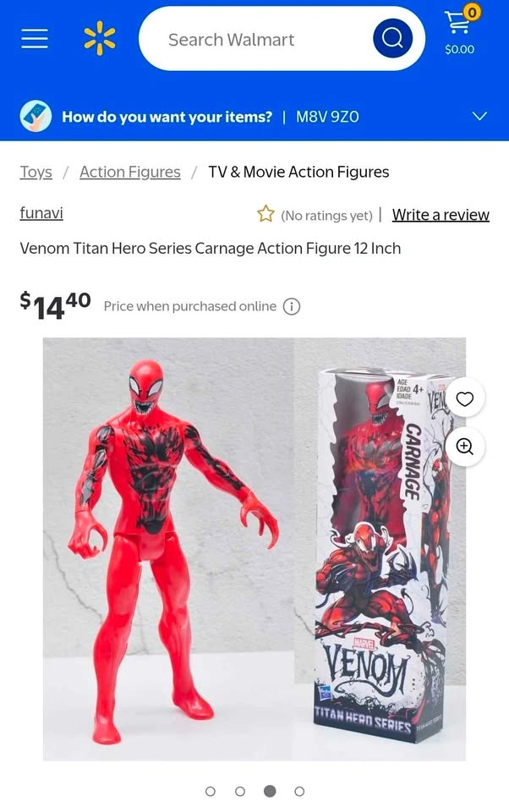Select the first image carousel dot
The image size is (509, 812).
pyautogui.click(x=211, y=792)
